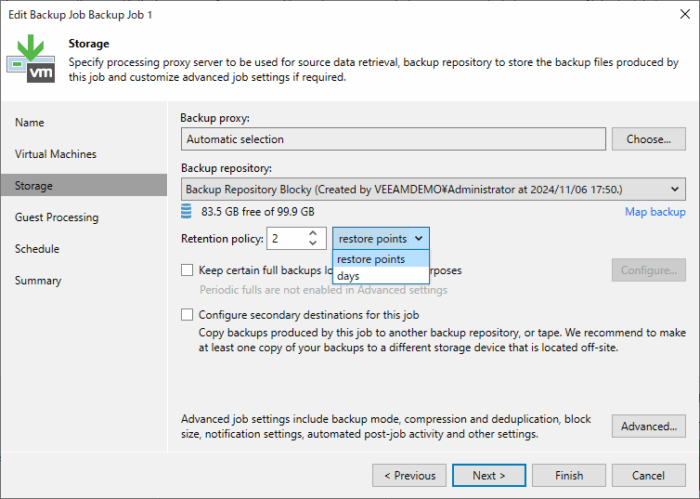Click the Next > button

click(x=489, y=475)
